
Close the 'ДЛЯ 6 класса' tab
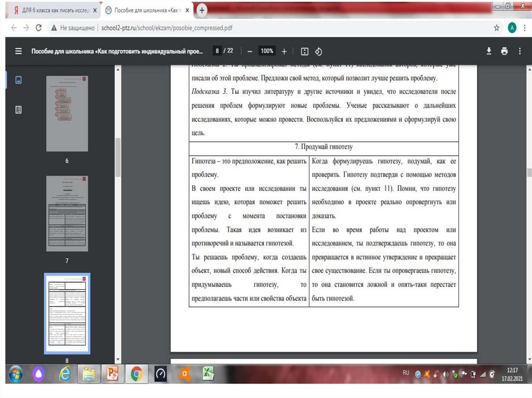(x=95, y=10)
